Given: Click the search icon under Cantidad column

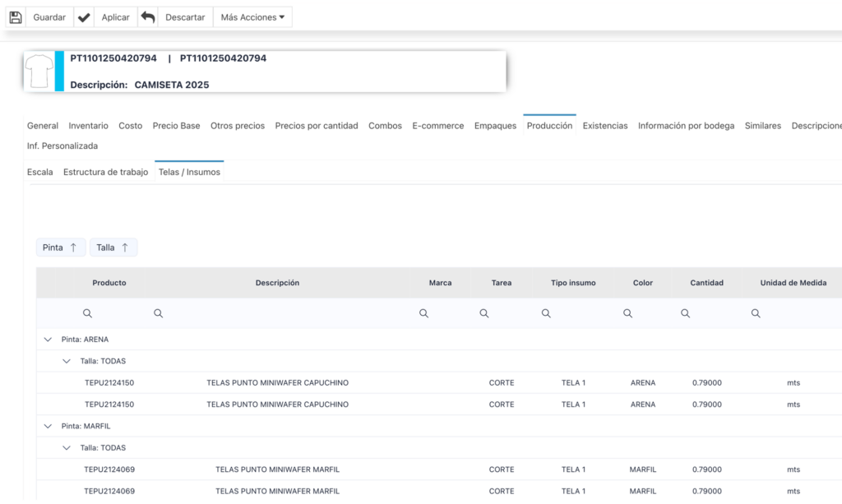Looking at the screenshot, I should (x=685, y=313).
